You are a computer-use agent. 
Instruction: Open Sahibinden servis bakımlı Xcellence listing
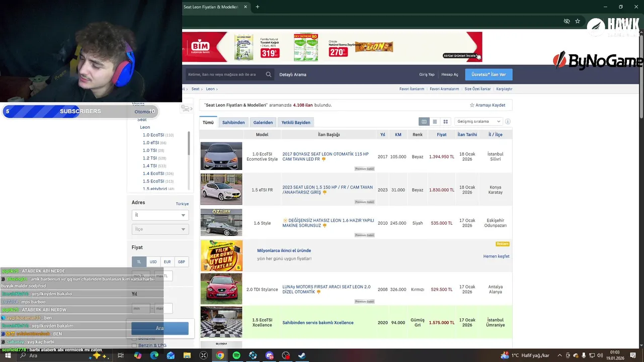point(318,323)
